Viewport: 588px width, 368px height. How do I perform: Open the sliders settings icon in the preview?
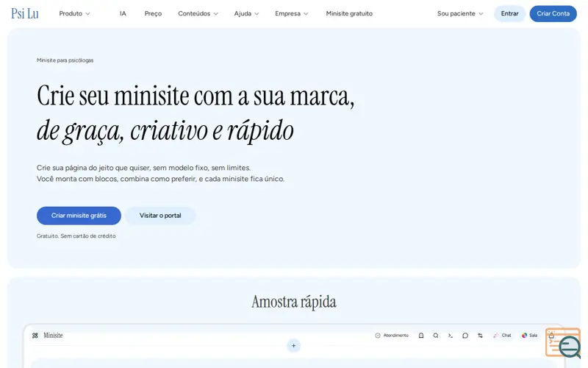pyautogui.click(x=480, y=336)
